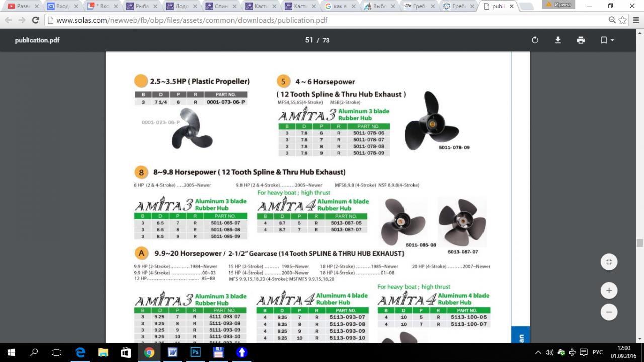This screenshot has width=644, height=362.
Task: Switch to the Google search tab
Action: (339, 7)
